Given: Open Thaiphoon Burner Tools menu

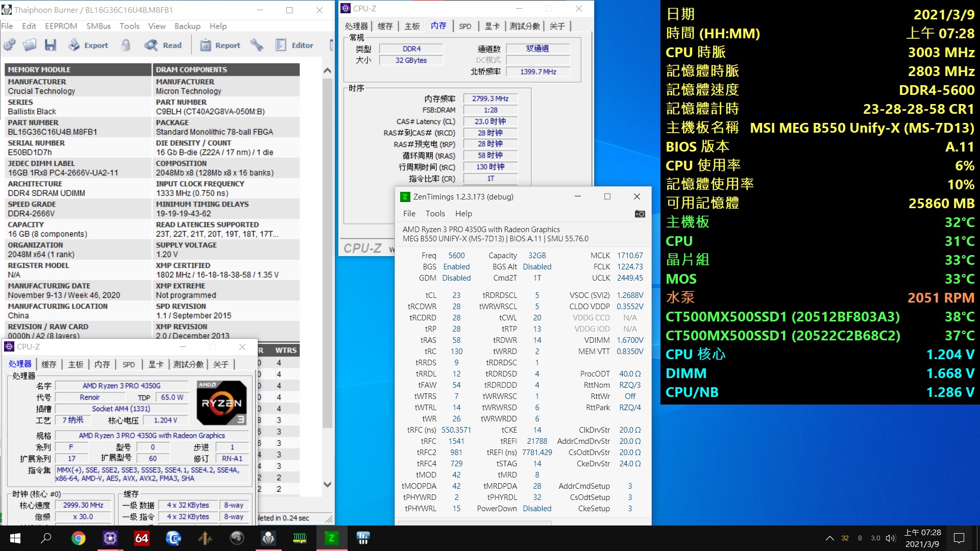Looking at the screenshot, I should coord(129,26).
